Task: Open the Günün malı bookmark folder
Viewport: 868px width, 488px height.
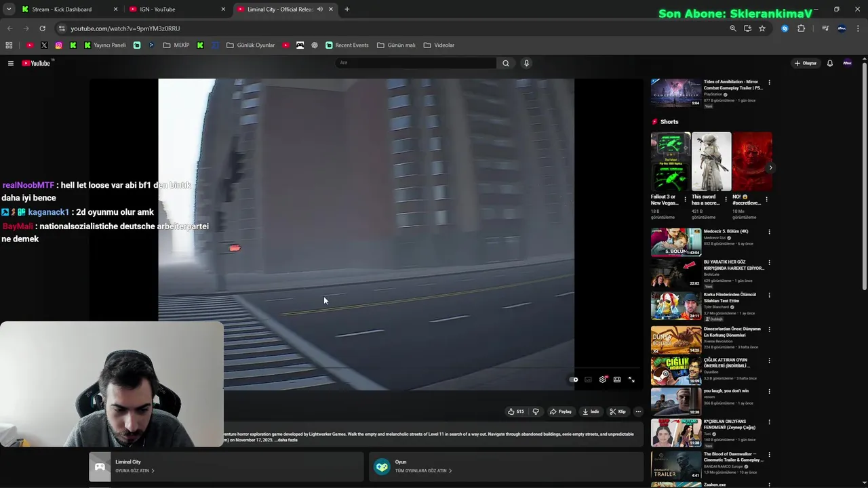Action: [396, 45]
